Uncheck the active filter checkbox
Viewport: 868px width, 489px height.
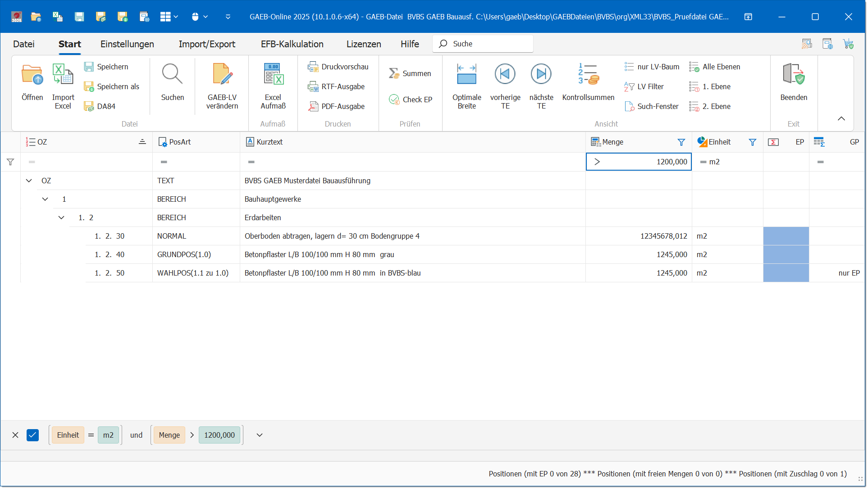click(32, 435)
